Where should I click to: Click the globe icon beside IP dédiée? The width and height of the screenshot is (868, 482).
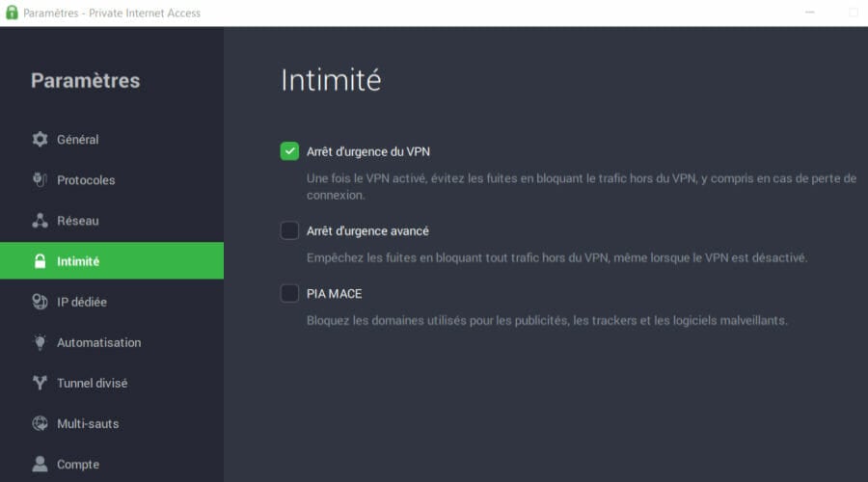(40, 302)
